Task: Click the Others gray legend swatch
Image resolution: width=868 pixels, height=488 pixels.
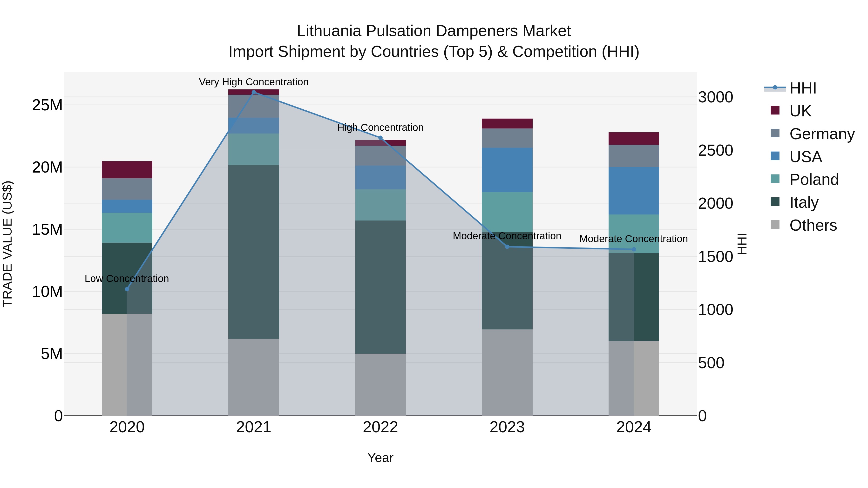Action: tap(775, 224)
